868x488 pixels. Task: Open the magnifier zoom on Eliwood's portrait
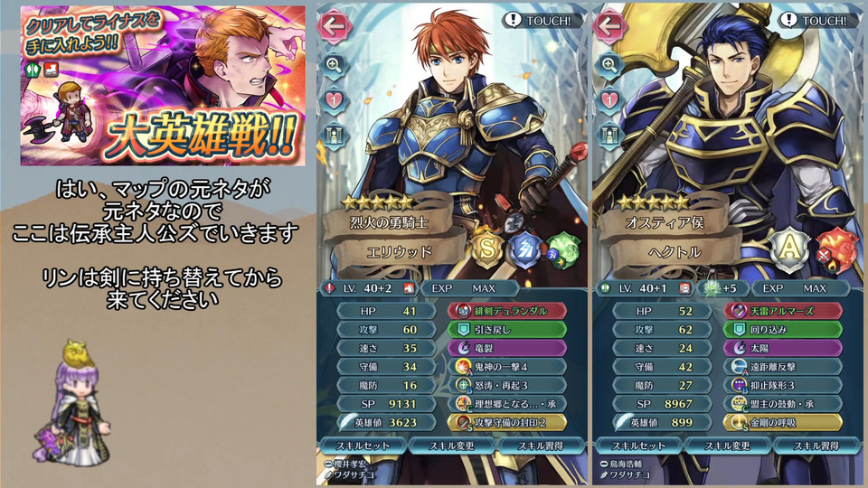[334, 65]
